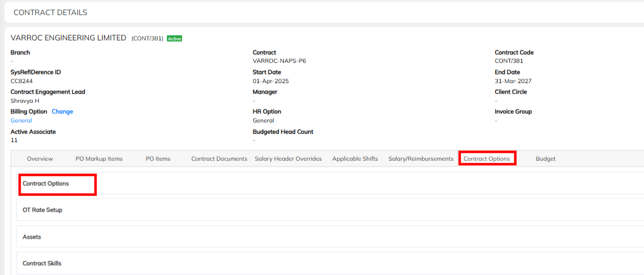
Task: Click the Contract Engagement Lead label
Action: pyautogui.click(x=48, y=92)
